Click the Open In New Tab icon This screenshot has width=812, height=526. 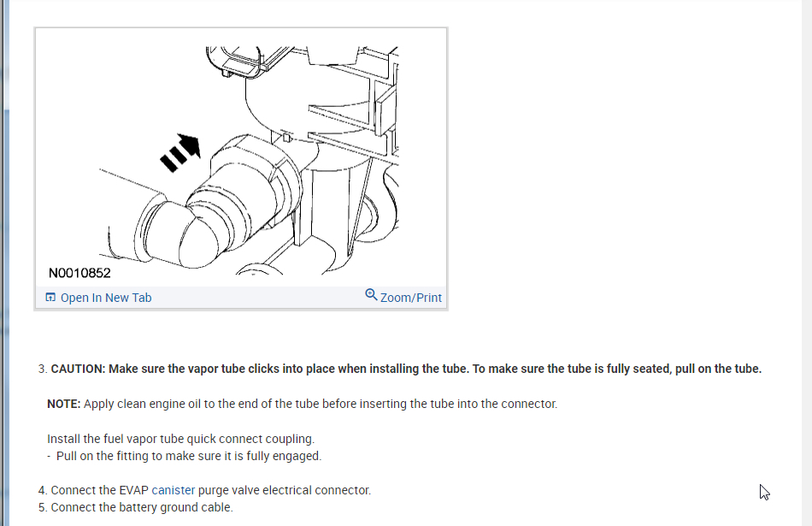[50, 297]
